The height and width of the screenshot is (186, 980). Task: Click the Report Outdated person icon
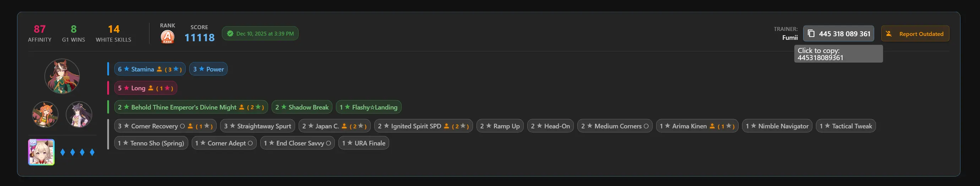click(889, 33)
